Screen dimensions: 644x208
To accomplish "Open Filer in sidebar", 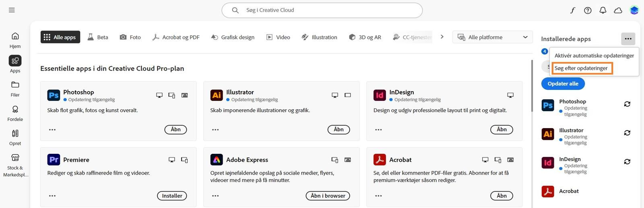I will click(15, 89).
